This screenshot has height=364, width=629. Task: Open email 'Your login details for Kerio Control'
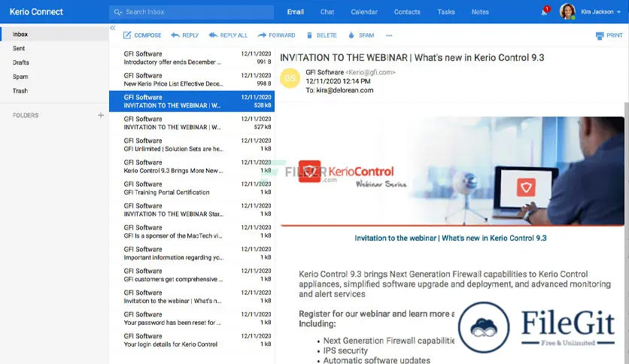click(x=192, y=340)
